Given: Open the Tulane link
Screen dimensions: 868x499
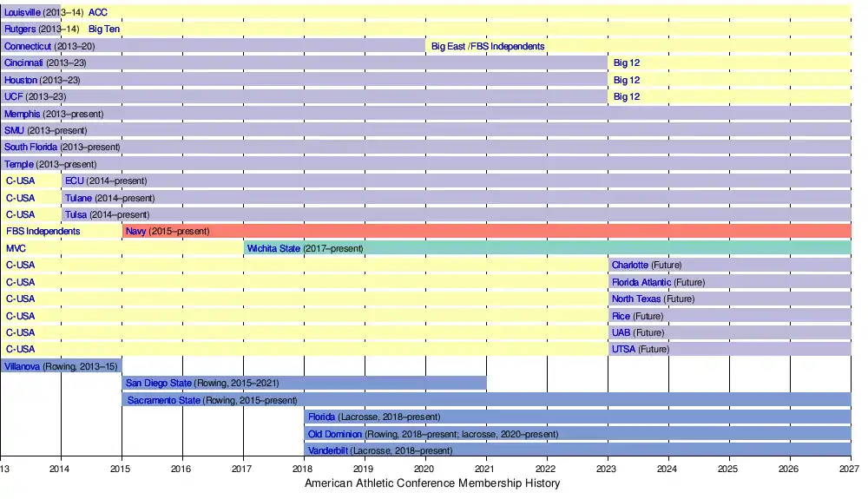Looking at the screenshot, I should (78, 198).
